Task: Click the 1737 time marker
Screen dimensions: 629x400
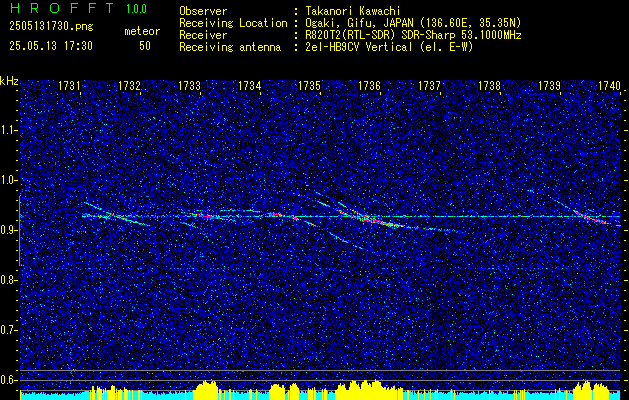Action: pyautogui.click(x=429, y=86)
